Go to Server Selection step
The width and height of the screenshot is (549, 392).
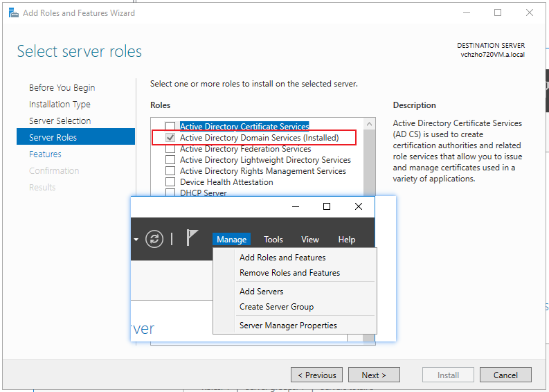pos(60,121)
